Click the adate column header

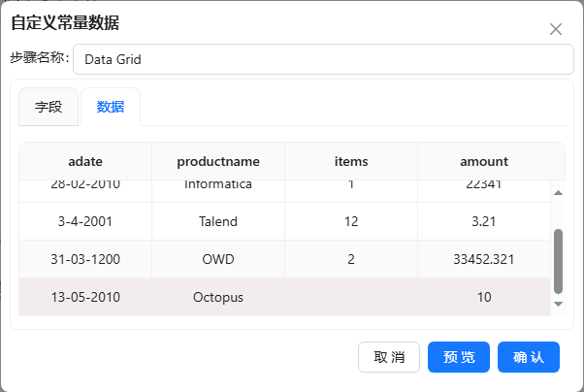pos(85,161)
